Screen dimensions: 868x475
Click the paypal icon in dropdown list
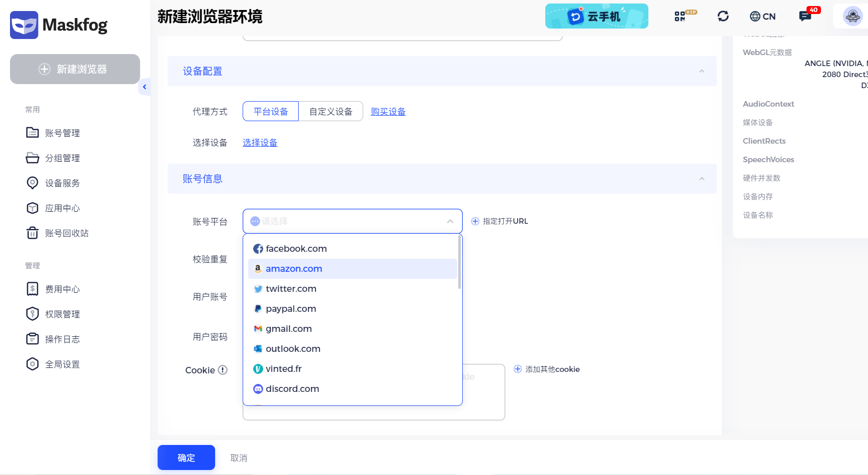258,309
